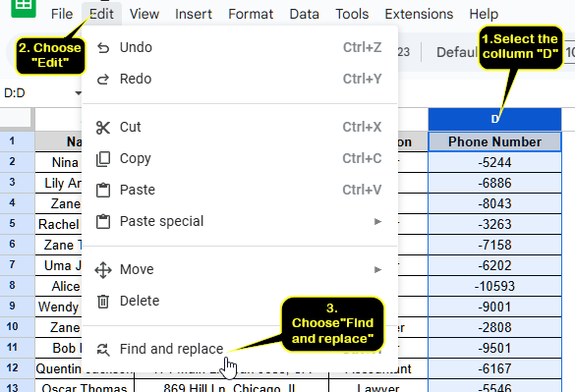Click the Cut scissors icon
Image resolution: width=575 pixels, height=392 pixels.
[x=103, y=128]
